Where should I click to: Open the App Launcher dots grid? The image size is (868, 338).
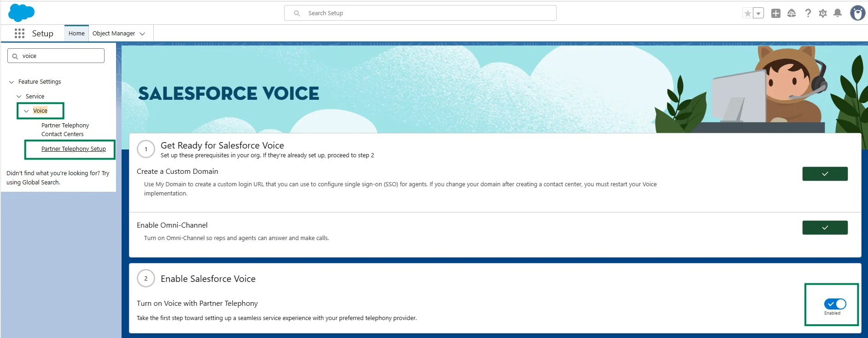[x=19, y=33]
